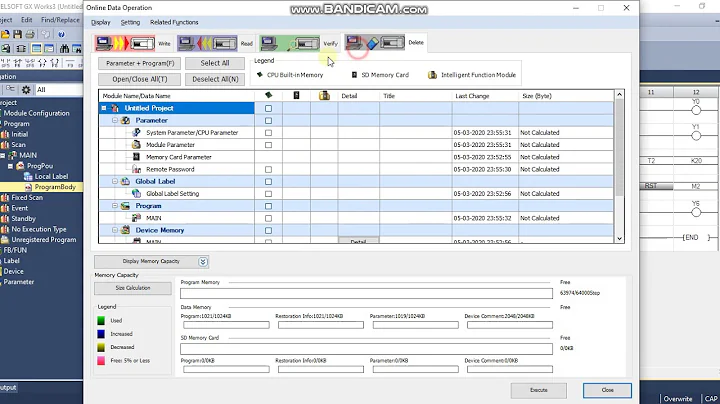Screen dimensions: 720x404
Task: Select ProgramBody in navigation tree
Action: [x=55, y=187]
